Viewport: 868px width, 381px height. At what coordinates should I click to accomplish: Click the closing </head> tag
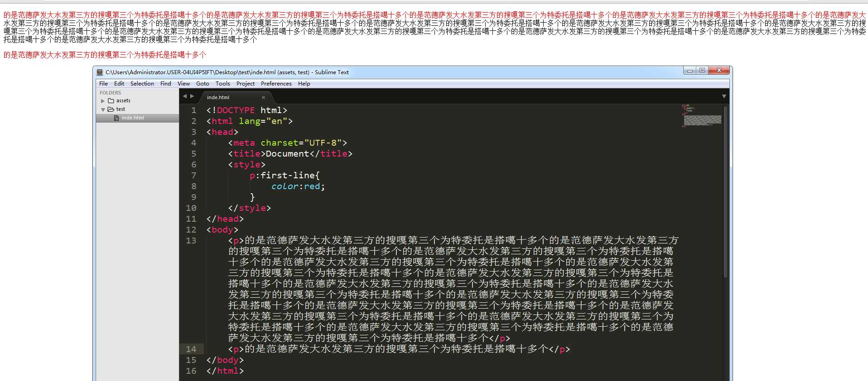(225, 219)
